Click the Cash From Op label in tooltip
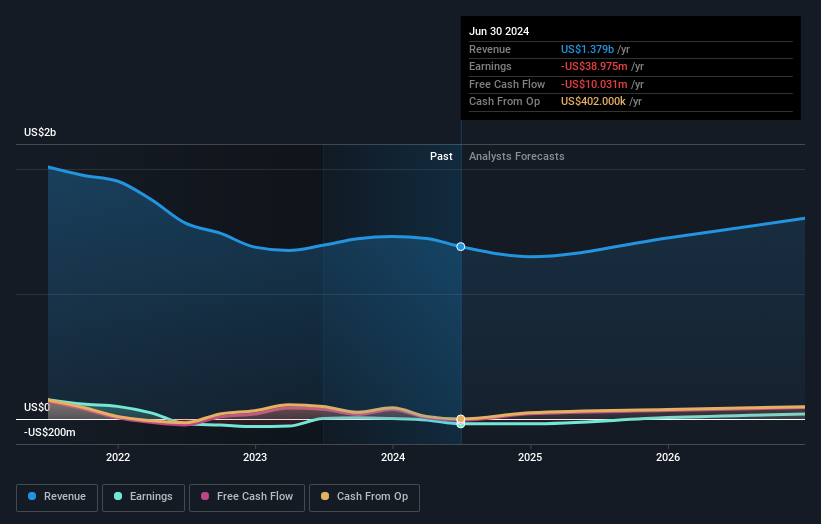 click(x=504, y=102)
